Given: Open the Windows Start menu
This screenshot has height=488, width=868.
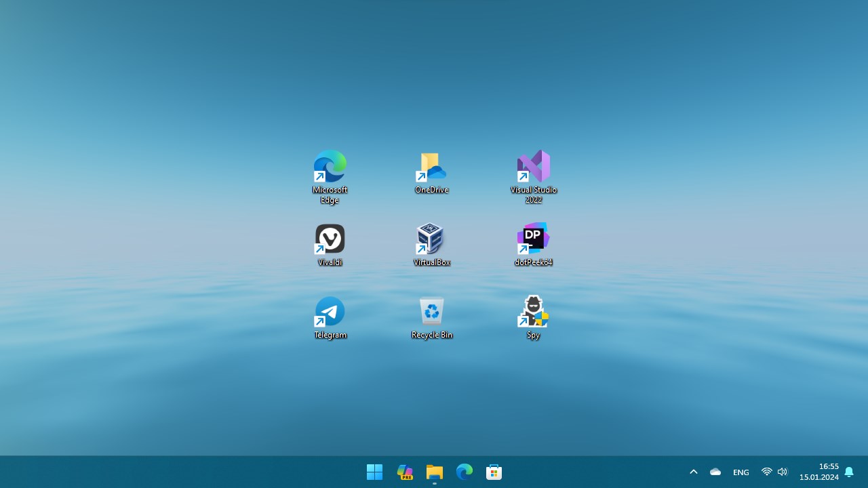Looking at the screenshot, I should coord(374,472).
